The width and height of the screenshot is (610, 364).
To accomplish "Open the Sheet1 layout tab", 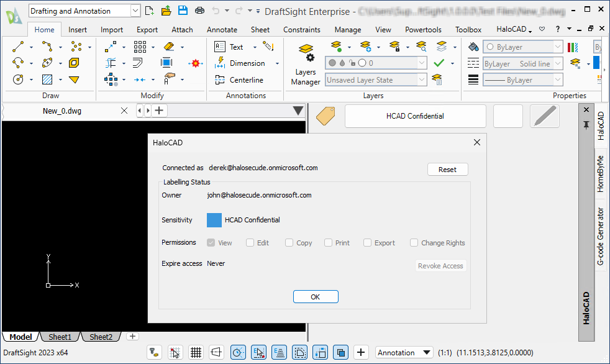I will pos(60,337).
